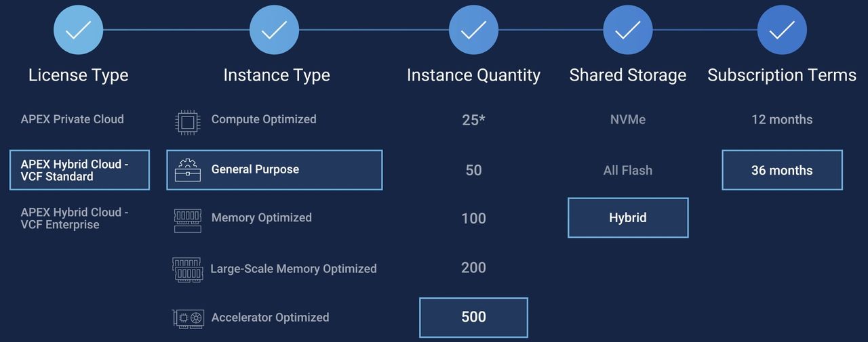
Task: Click the Memory Optimized RAM icon
Action: (x=188, y=220)
